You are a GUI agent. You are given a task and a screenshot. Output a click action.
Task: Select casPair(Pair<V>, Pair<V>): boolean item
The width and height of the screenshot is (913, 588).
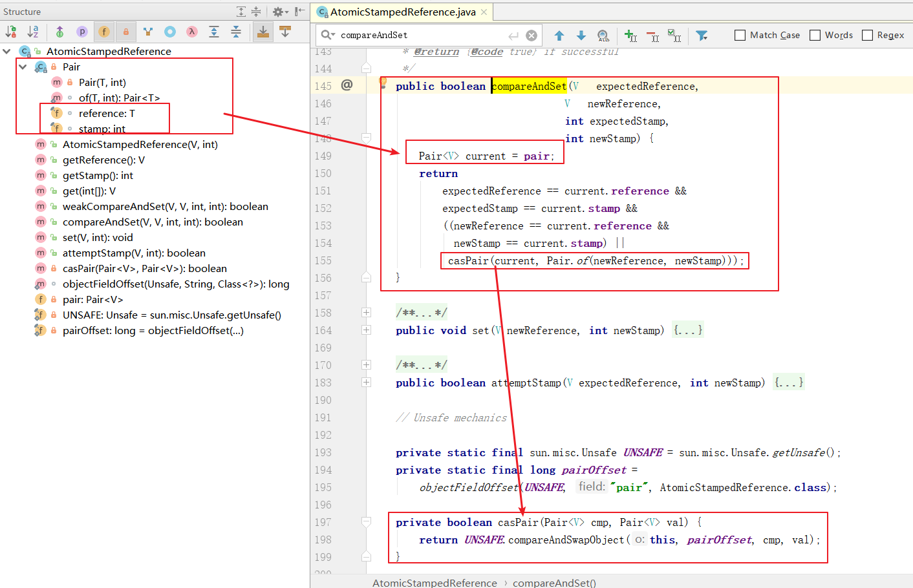145,268
